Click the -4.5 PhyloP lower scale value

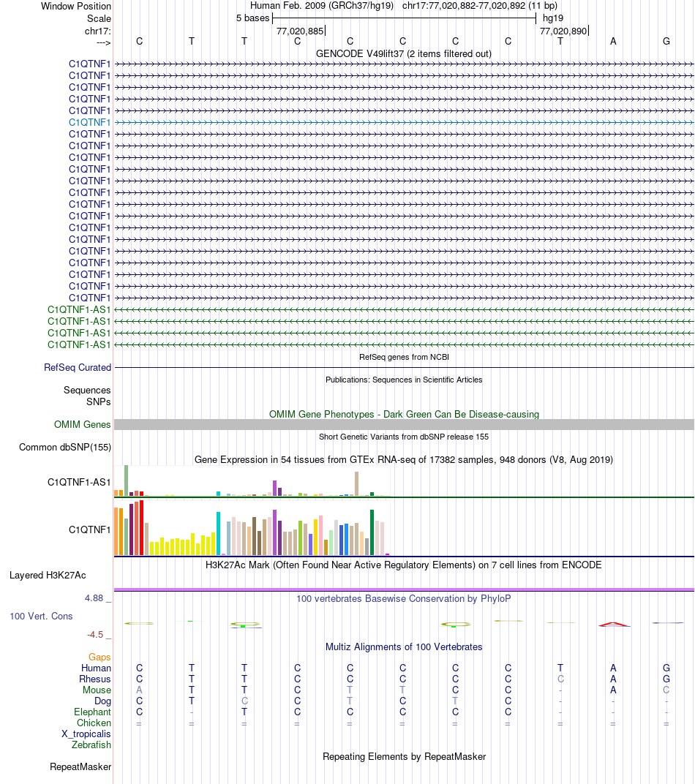click(x=95, y=635)
